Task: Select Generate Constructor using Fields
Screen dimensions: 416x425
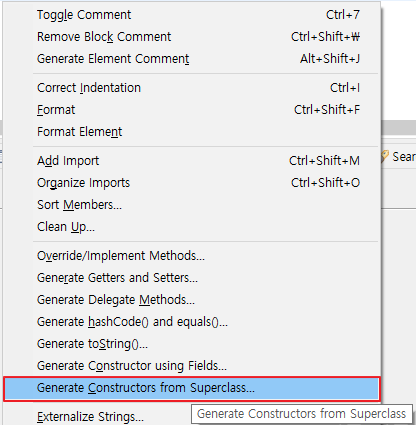Action: [192, 366]
